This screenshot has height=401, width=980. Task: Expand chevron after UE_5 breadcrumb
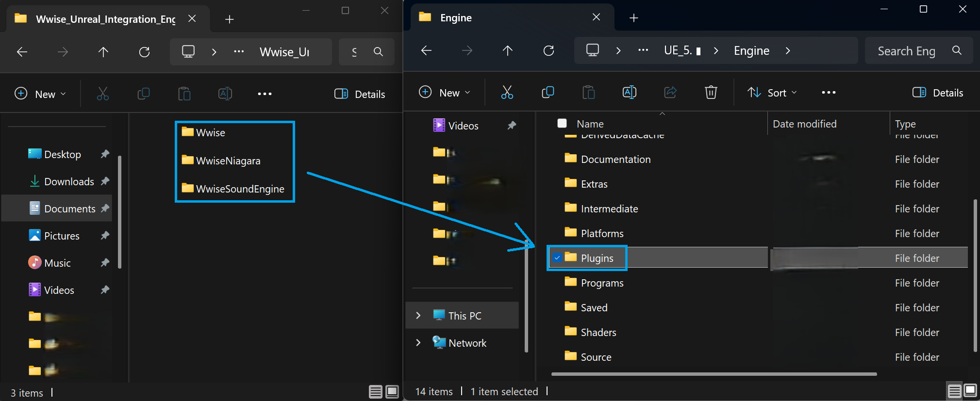pos(716,50)
